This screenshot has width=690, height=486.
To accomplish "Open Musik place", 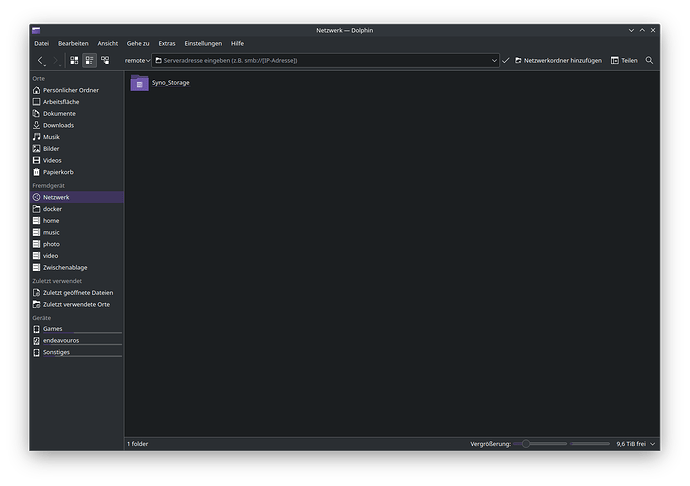I will (77, 137).
